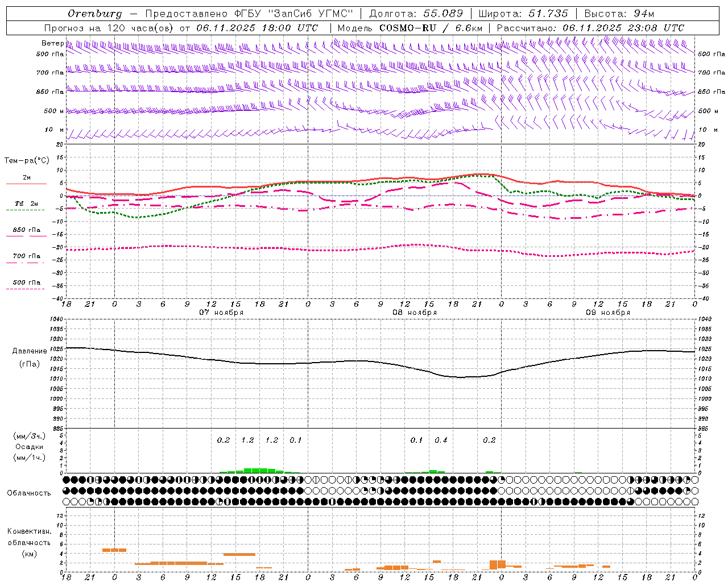Click the 09 ноября date label
The image size is (728, 582).
(608, 313)
